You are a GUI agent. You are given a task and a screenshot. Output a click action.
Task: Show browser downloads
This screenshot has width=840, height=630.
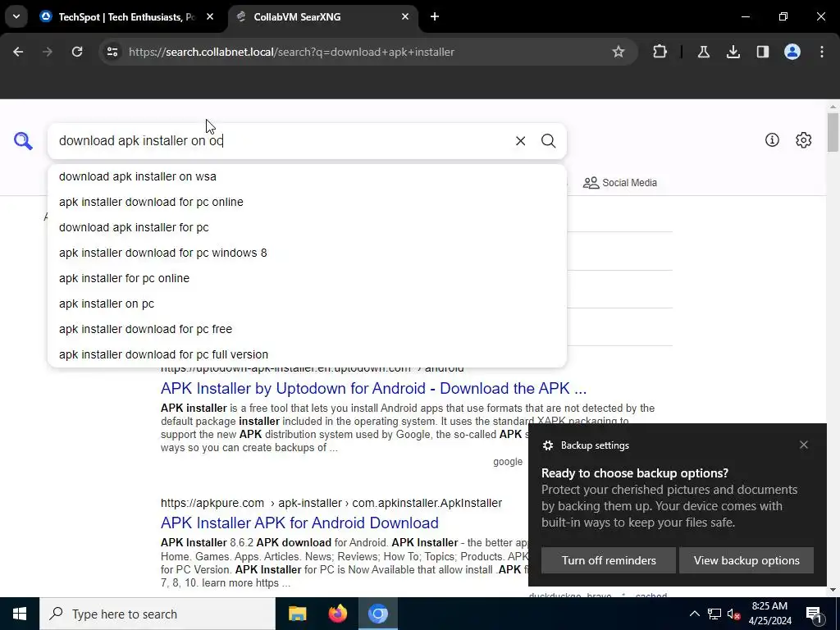click(x=733, y=52)
